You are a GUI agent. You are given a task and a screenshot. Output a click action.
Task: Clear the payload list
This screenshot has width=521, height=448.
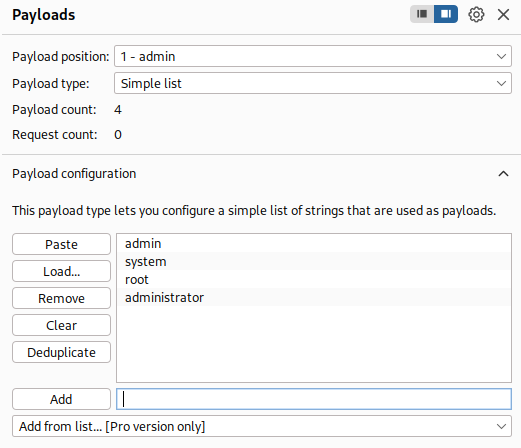[61, 325]
